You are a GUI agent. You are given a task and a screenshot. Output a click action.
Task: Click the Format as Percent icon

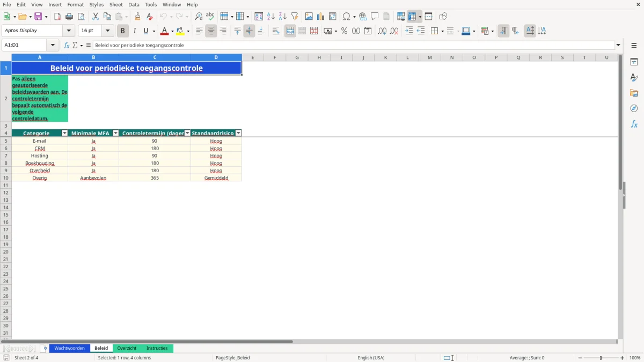coord(344,31)
